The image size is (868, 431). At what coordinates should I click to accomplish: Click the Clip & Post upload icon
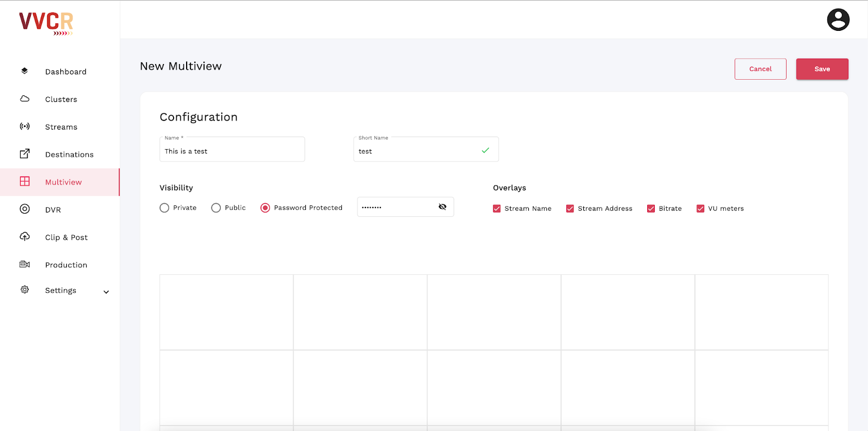(x=24, y=236)
